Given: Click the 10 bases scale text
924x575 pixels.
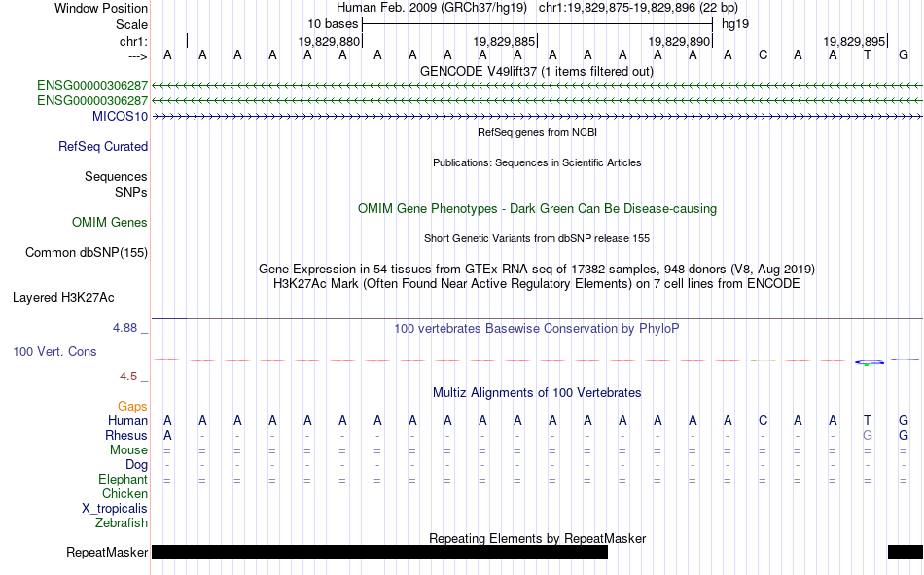Looking at the screenshot, I should [x=333, y=24].
